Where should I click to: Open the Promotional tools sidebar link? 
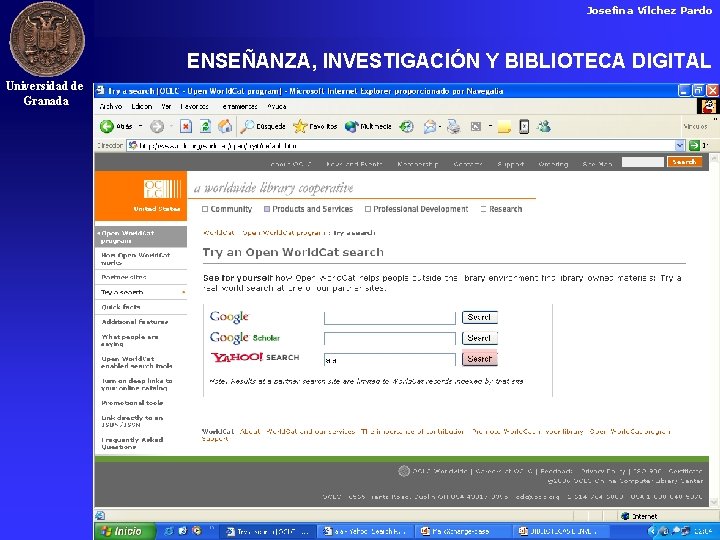[132, 403]
